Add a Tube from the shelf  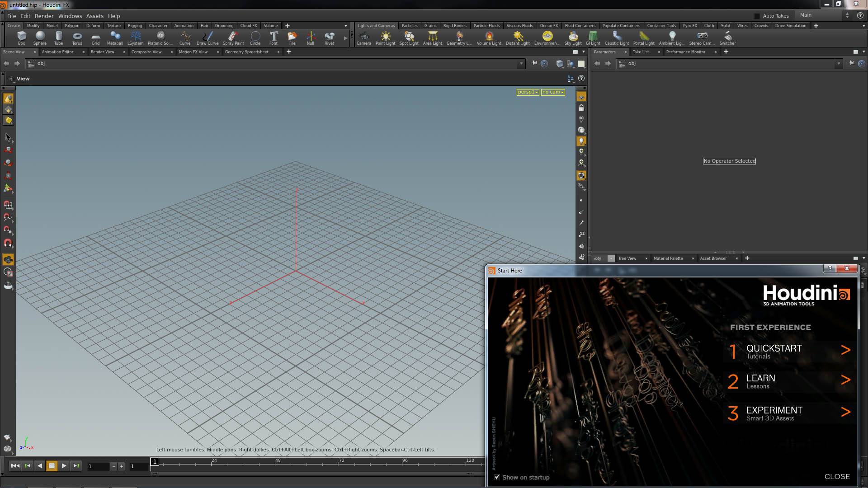pyautogui.click(x=58, y=38)
